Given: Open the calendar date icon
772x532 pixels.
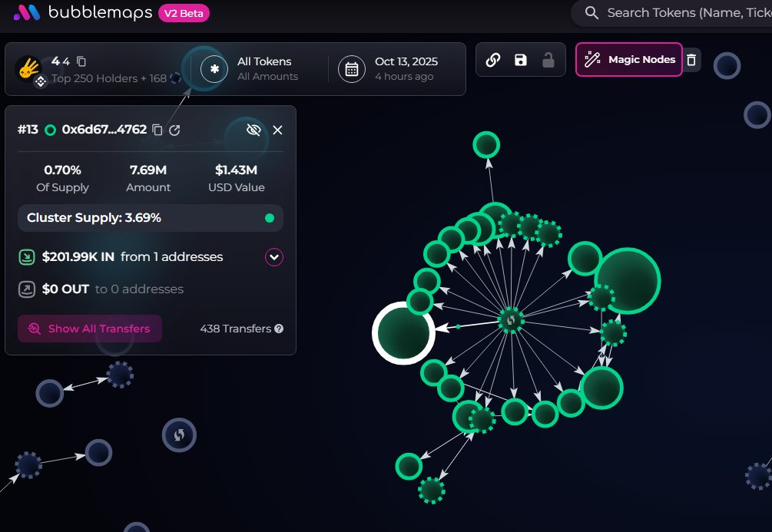Looking at the screenshot, I should (352, 69).
